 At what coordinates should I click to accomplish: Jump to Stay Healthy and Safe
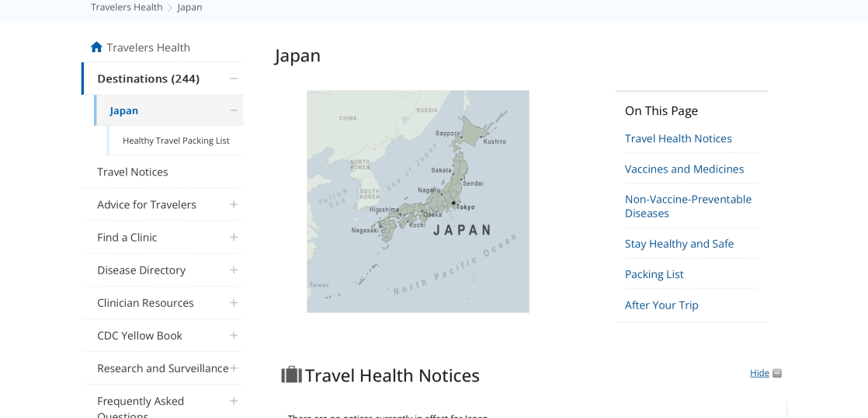[x=679, y=243]
